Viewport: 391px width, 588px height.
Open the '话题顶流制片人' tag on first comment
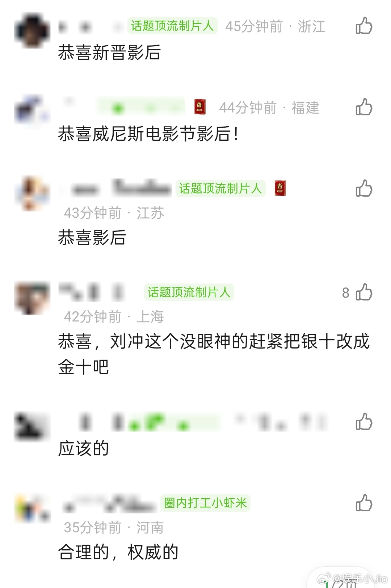point(172,26)
